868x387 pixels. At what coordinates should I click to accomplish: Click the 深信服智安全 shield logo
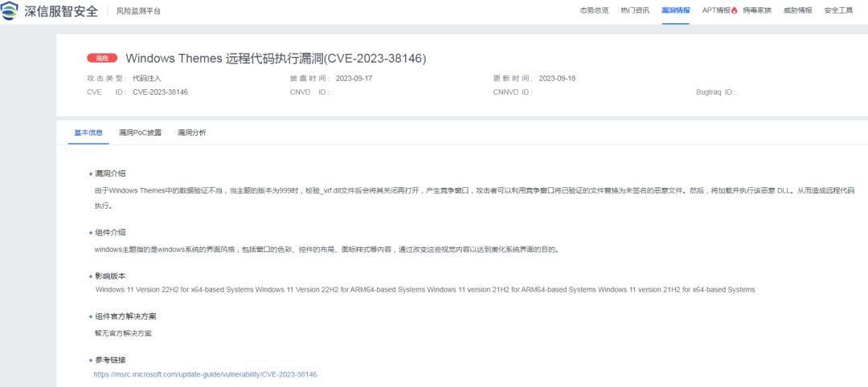coord(10,11)
